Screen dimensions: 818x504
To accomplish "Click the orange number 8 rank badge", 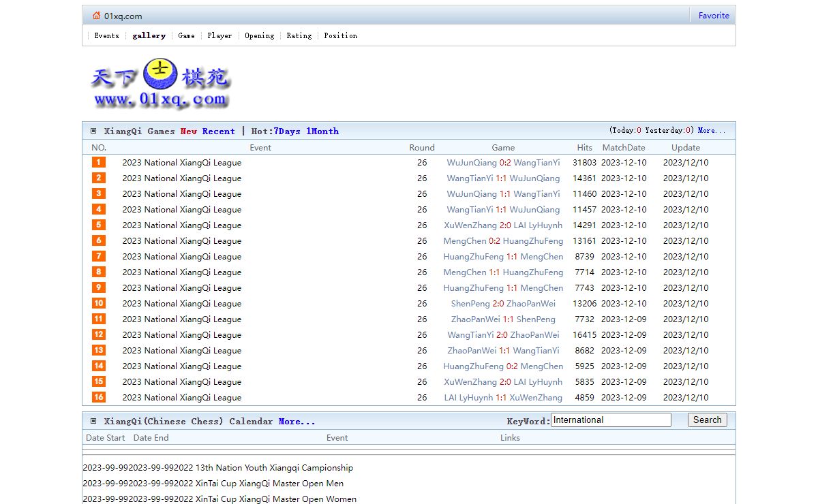I will tap(99, 272).
